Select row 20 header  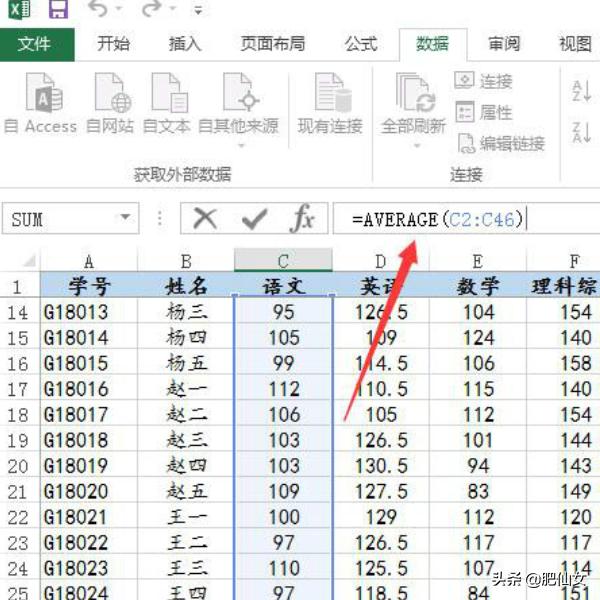tap(19, 466)
